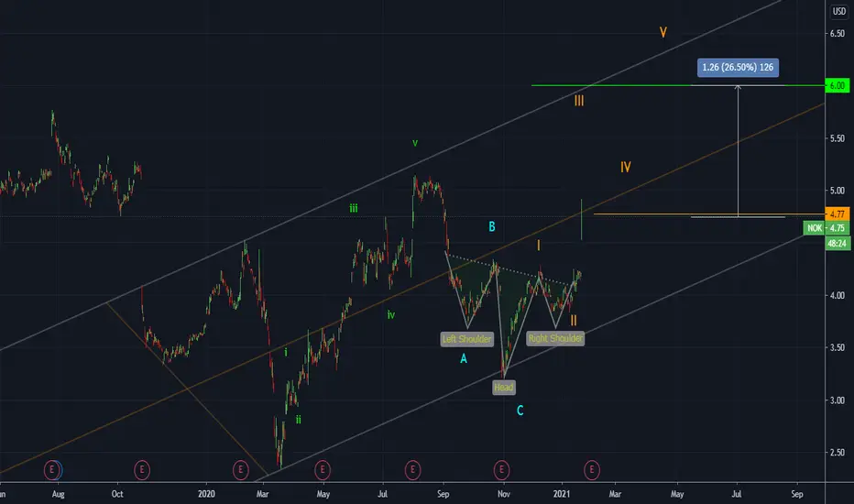This screenshot has height=504, width=854.
Task: Click the earnings E marker between Jul and Sep 2020
Action: pos(413,470)
